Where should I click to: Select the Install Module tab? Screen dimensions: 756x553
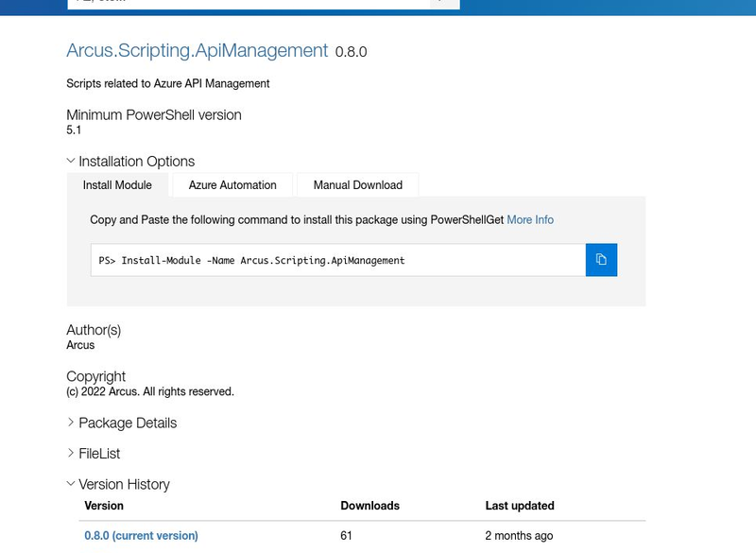[117, 185]
